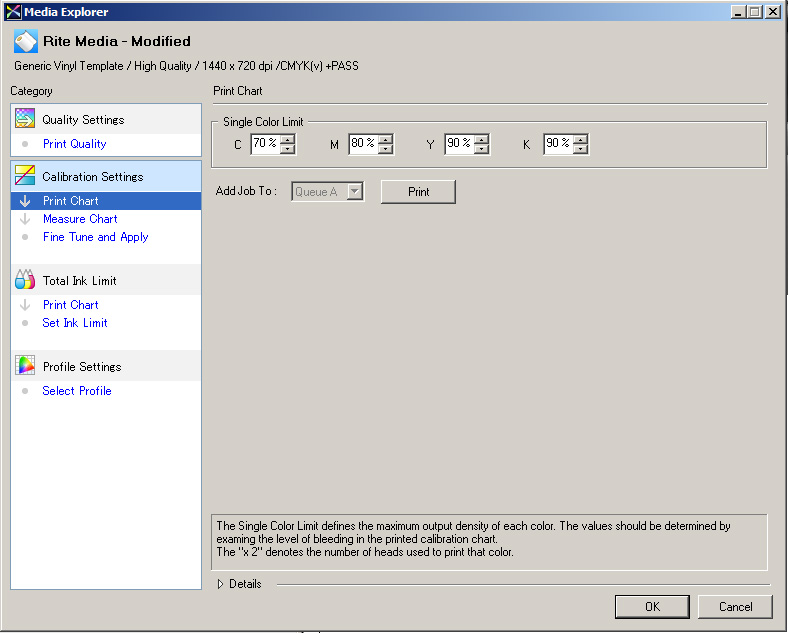Maximize the Media Explorer window
The width and height of the screenshot is (788, 633).
pos(754,12)
